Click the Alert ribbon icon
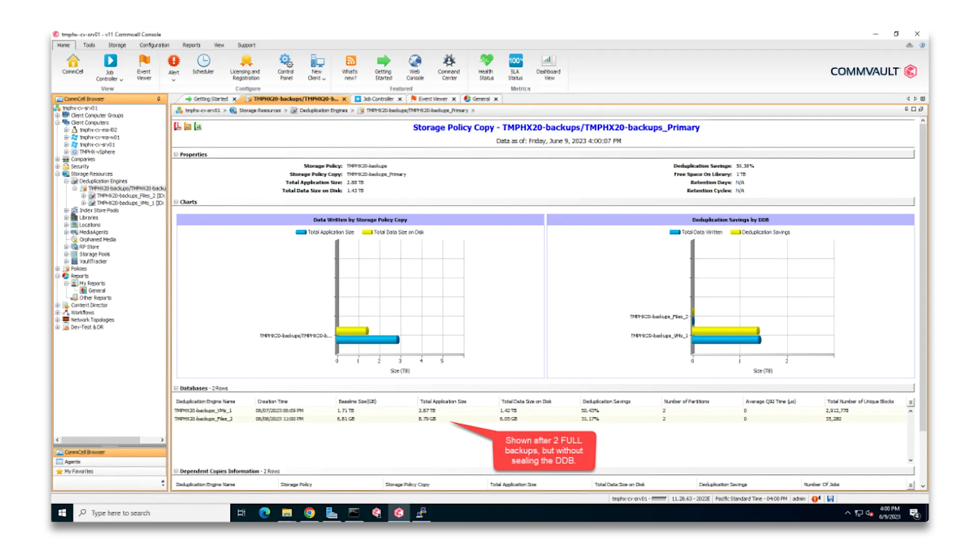The height and width of the screenshot is (551, 980). 174,61
